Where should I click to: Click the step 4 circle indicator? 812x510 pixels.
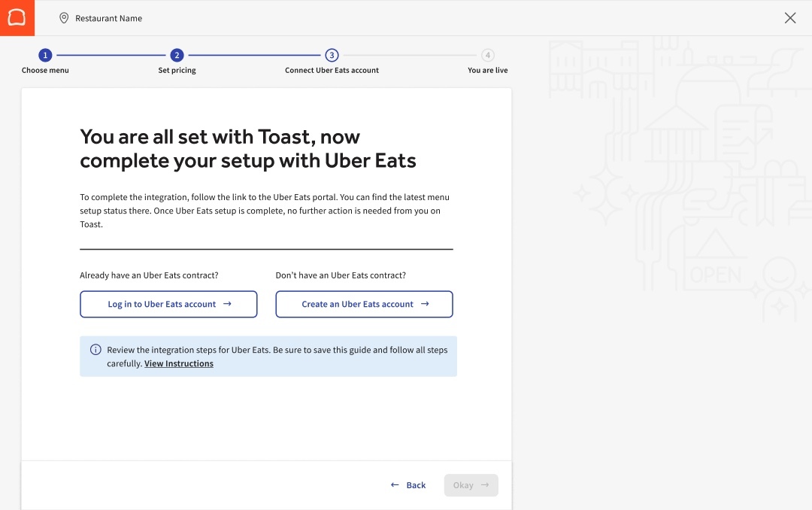coord(488,55)
